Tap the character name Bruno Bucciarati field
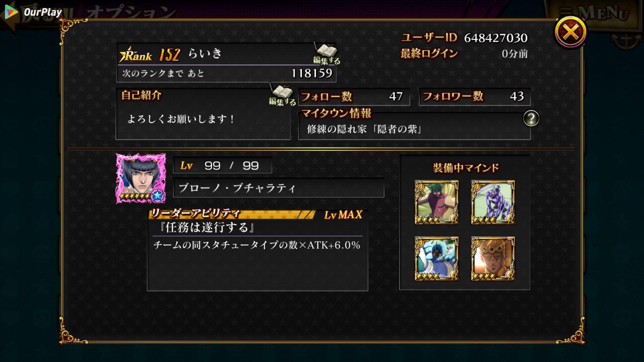 278,188
